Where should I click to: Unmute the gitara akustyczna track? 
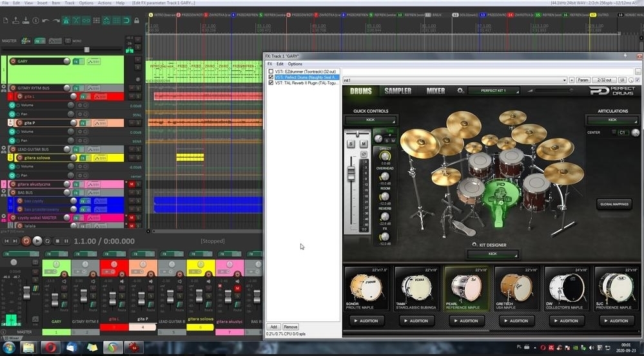(132, 184)
